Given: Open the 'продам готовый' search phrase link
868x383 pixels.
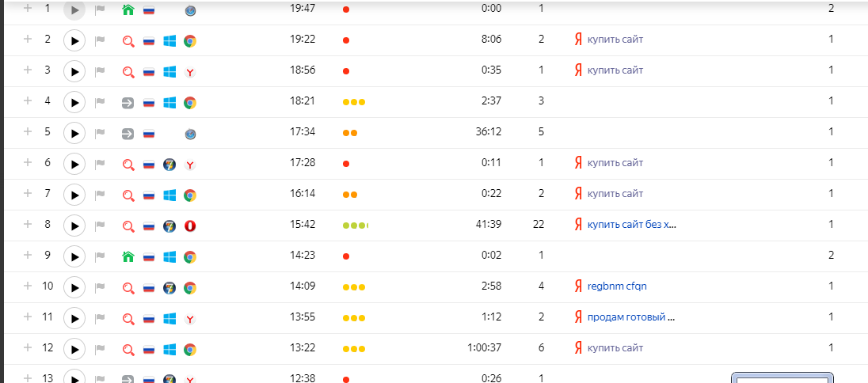Looking at the screenshot, I should click(x=630, y=317).
